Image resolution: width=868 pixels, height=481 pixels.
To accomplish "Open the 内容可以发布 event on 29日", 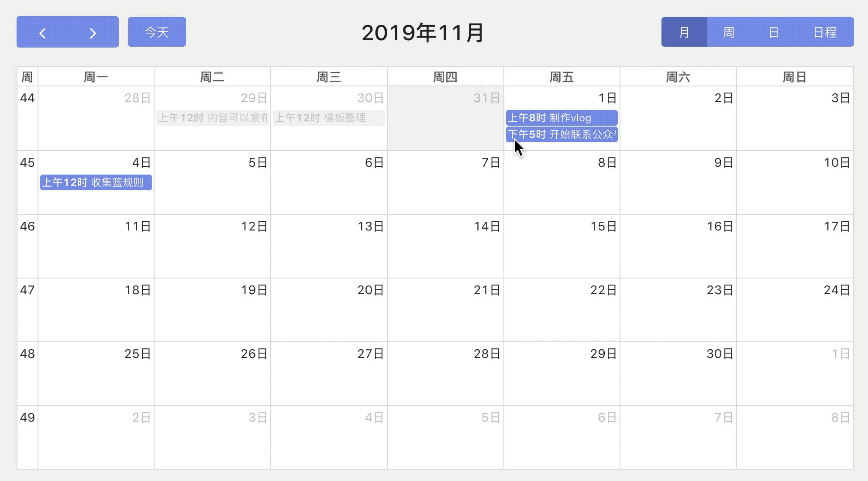I will 212,118.
